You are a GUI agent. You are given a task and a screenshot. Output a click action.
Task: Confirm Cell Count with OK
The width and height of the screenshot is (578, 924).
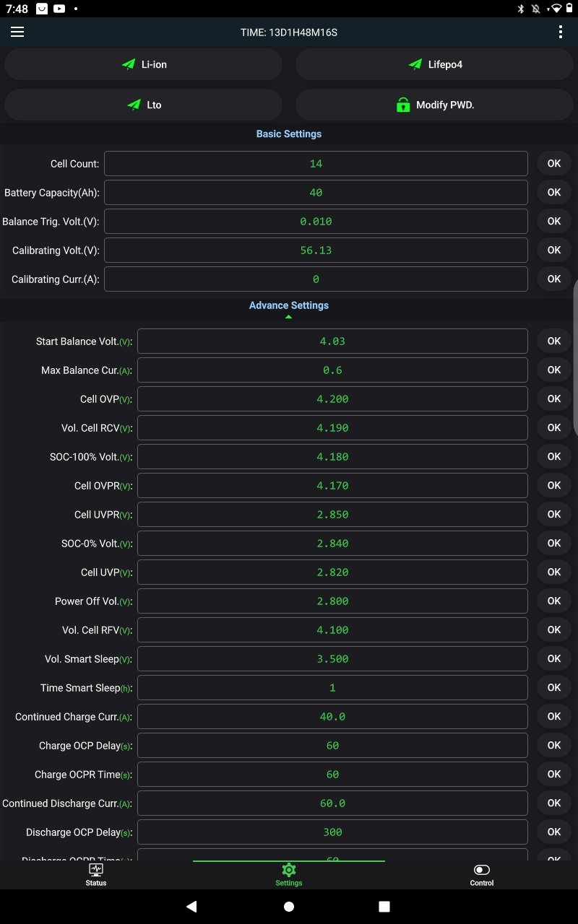554,164
